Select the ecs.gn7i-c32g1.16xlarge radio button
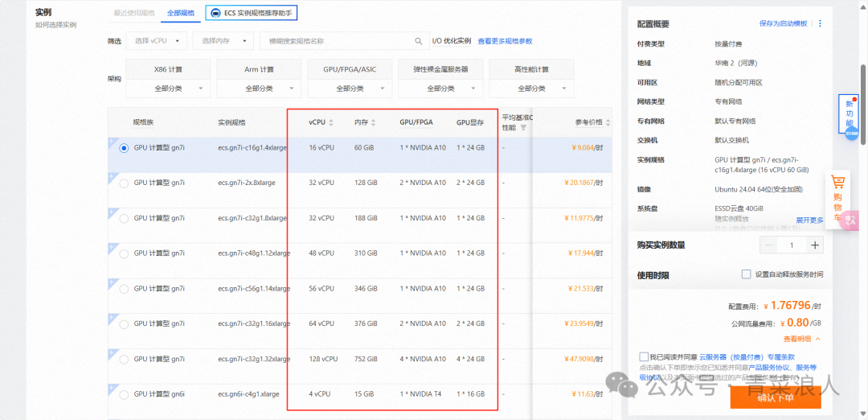868x420 pixels. [x=124, y=324]
